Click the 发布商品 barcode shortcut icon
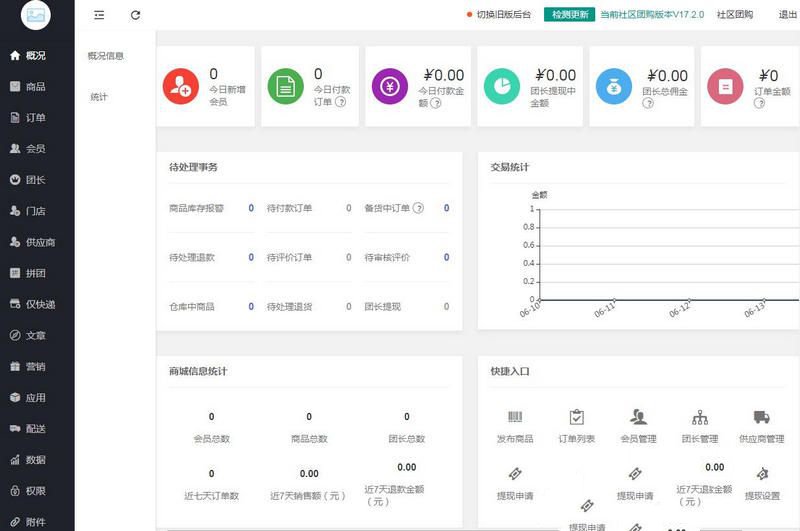The height and width of the screenshot is (531, 800). [x=515, y=417]
